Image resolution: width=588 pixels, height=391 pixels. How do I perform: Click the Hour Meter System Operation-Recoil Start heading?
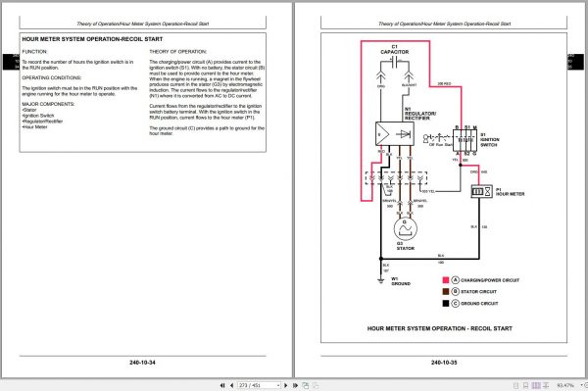coord(92,39)
